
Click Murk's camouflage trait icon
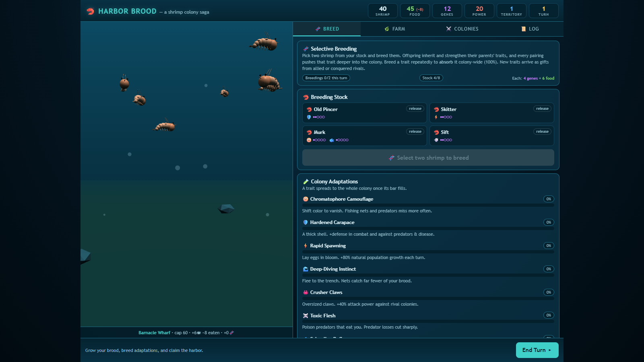click(x=309, y=140)
